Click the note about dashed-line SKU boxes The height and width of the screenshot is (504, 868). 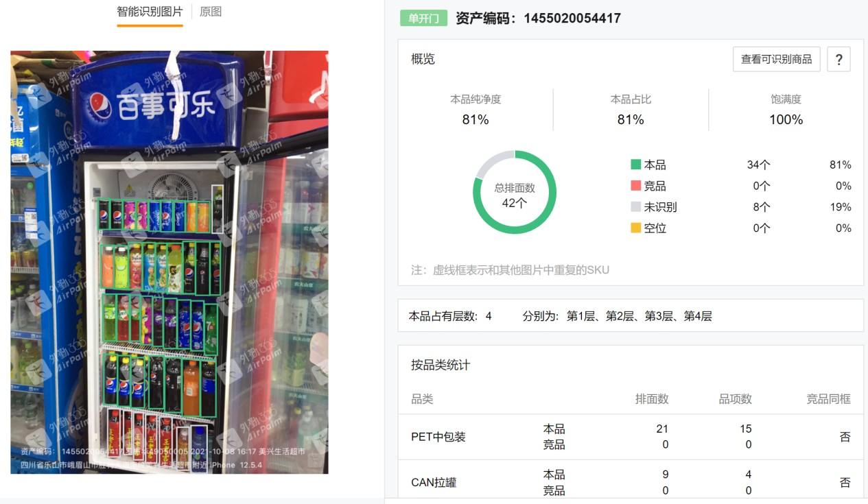[x=510, y=269]
